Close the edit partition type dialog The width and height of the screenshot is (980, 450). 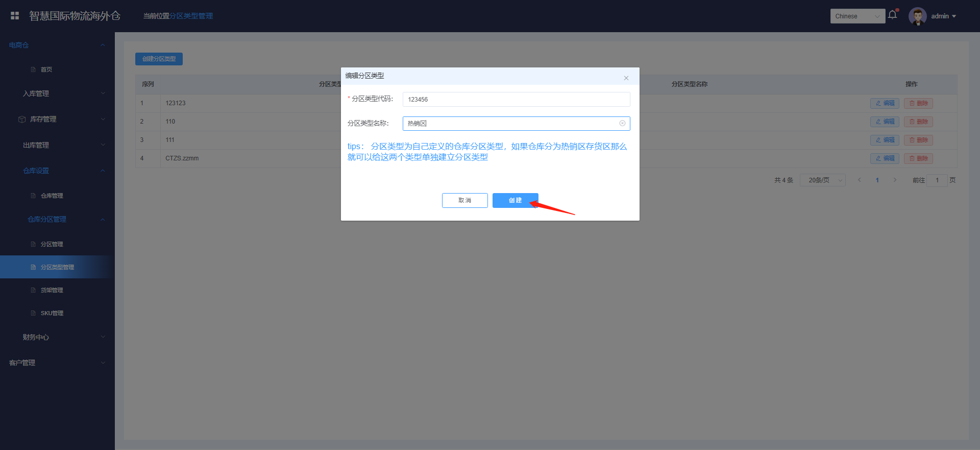pos(626,78)
